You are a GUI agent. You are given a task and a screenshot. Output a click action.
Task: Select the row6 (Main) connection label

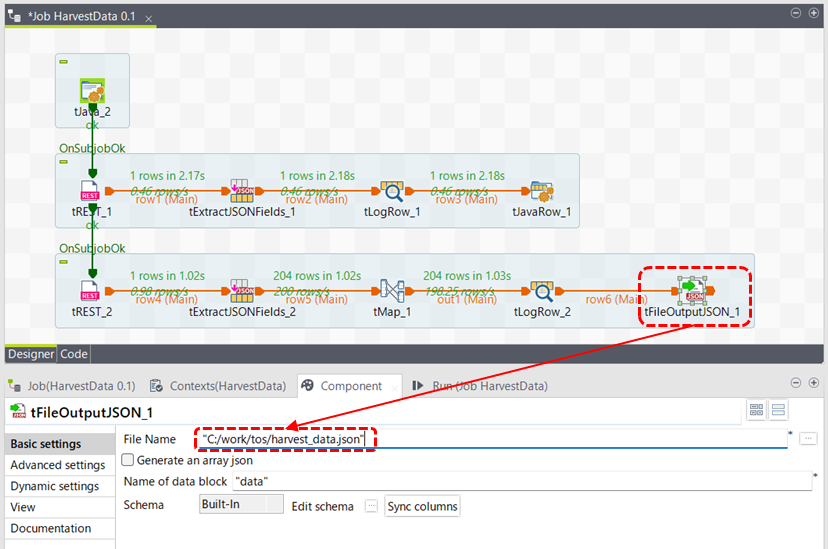click(616, 299)
